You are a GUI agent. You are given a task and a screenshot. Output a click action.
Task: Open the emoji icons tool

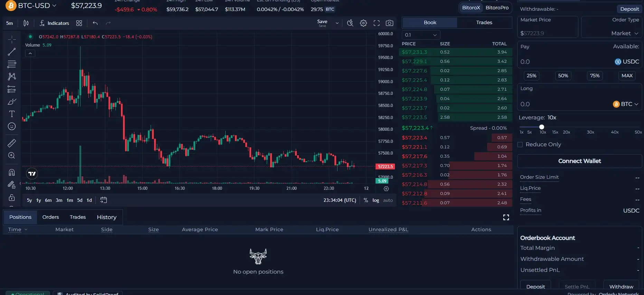[12, 126]
